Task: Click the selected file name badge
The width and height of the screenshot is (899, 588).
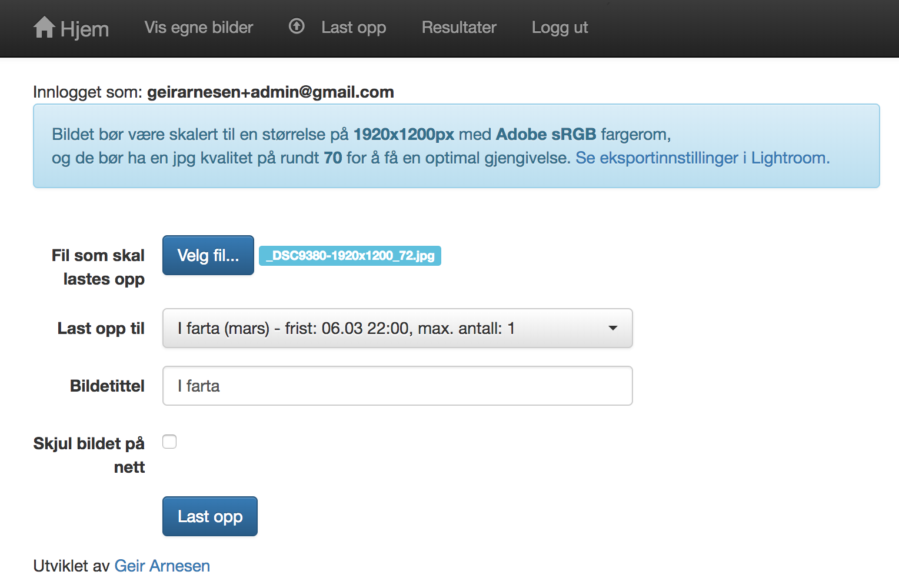Action: 350,256
